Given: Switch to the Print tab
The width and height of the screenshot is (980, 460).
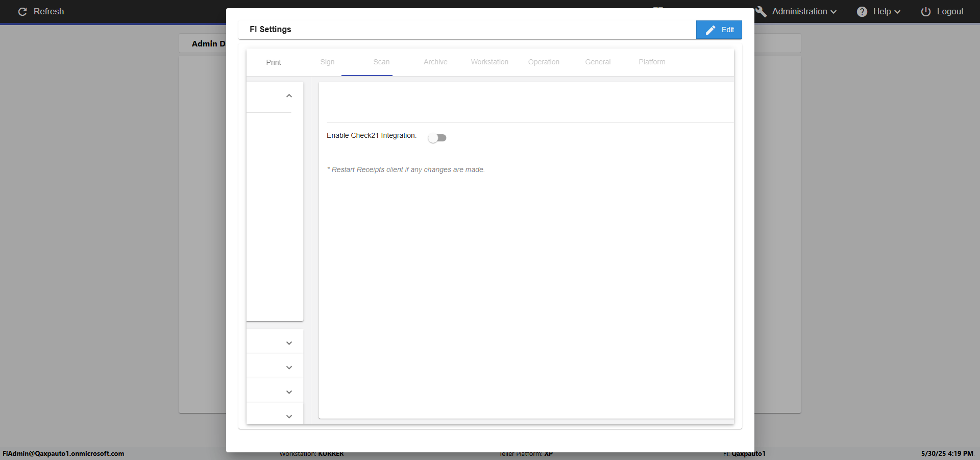Looking at the screenshot, I should [274, 62].
